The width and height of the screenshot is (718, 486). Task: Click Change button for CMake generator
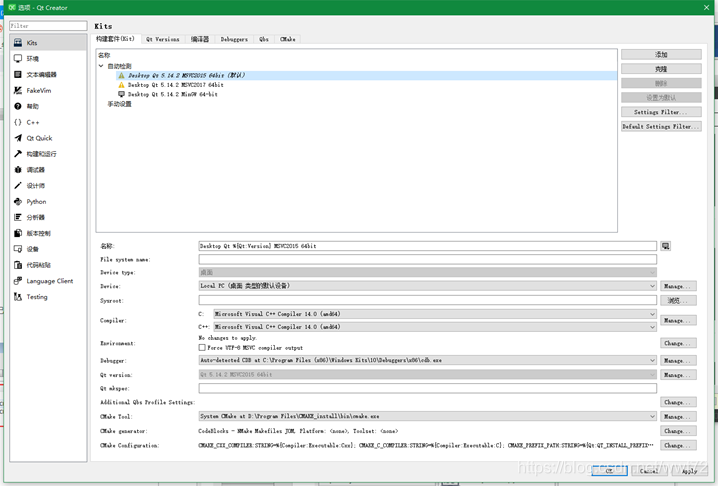click(678, 431)
